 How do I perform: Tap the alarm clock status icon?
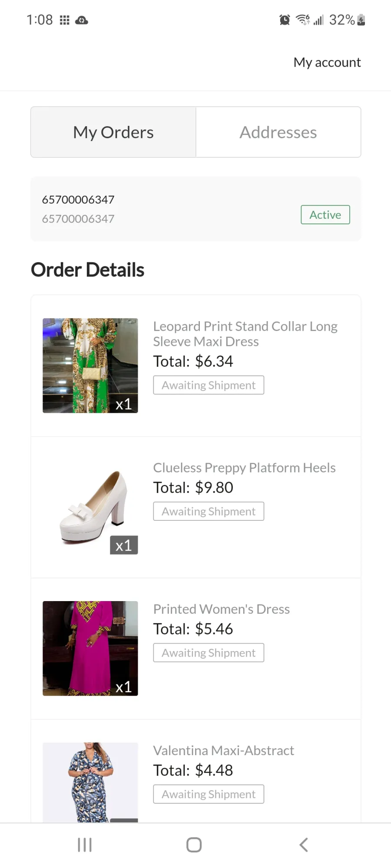[285, 20]
